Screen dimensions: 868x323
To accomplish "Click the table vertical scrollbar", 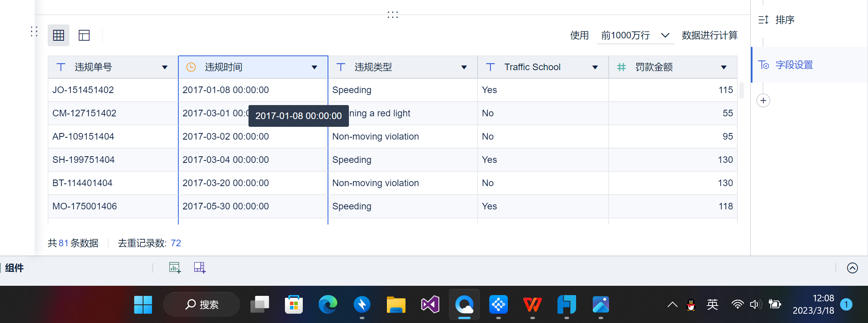I will click(742, 90).
